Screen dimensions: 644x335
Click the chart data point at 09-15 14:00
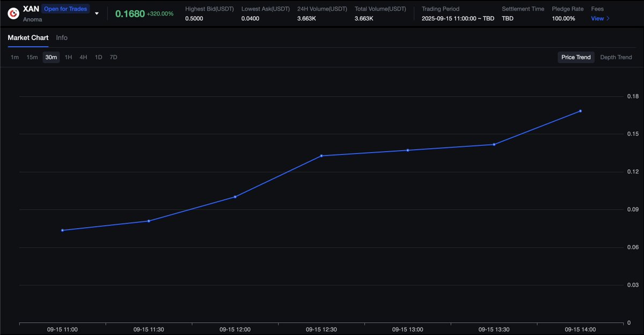[x=580, y=111]
